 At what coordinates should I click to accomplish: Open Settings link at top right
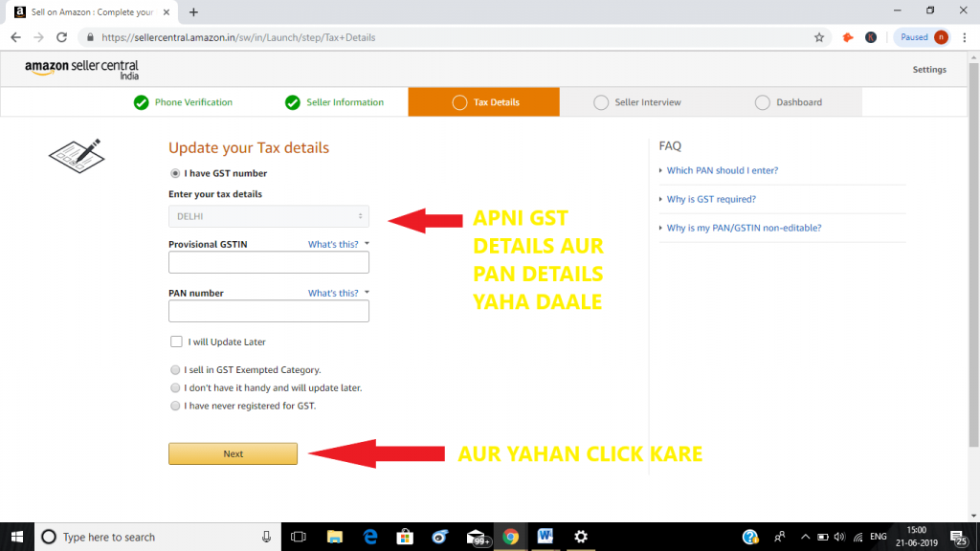pyautogui.click(x=929, y=69)
